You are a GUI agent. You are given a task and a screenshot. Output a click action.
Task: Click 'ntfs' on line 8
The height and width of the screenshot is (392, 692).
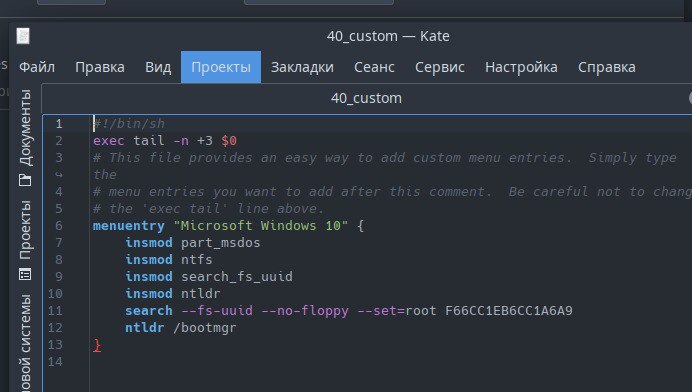click(x=197, y=260)
